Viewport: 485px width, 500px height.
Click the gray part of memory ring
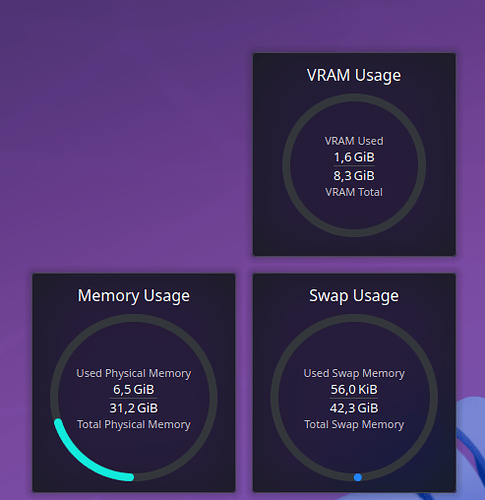[134, 318]
